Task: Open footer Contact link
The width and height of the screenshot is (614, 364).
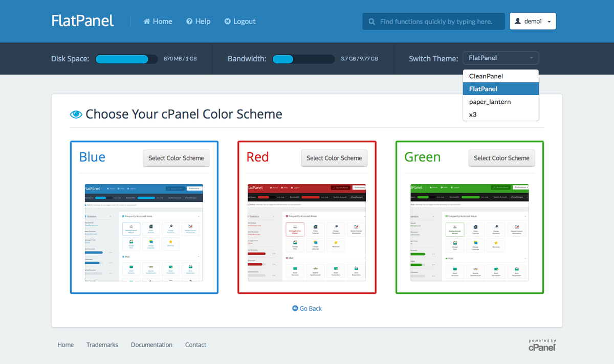Action: point(195,345)
